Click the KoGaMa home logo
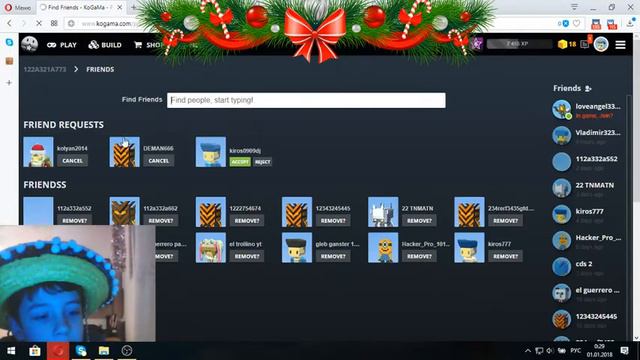Screen dimensions: 640x360 [x=29, y=44]
